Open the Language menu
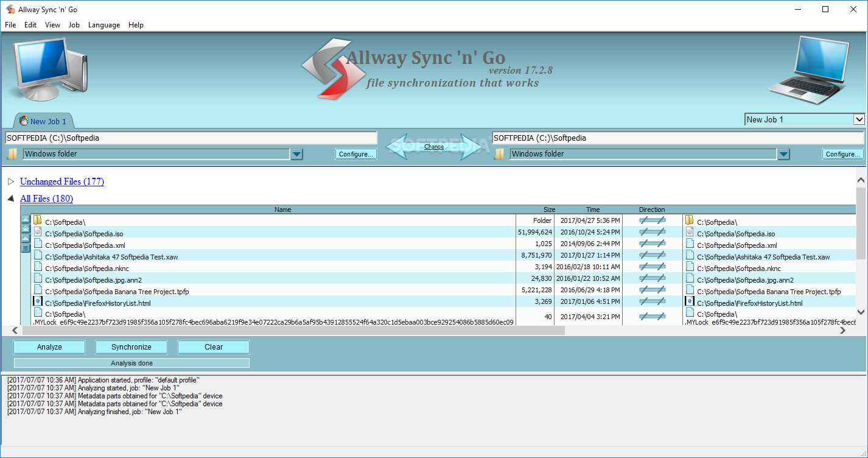Viewport: 868px width, 458px height. pyautogui.click(x=104, y=25)
